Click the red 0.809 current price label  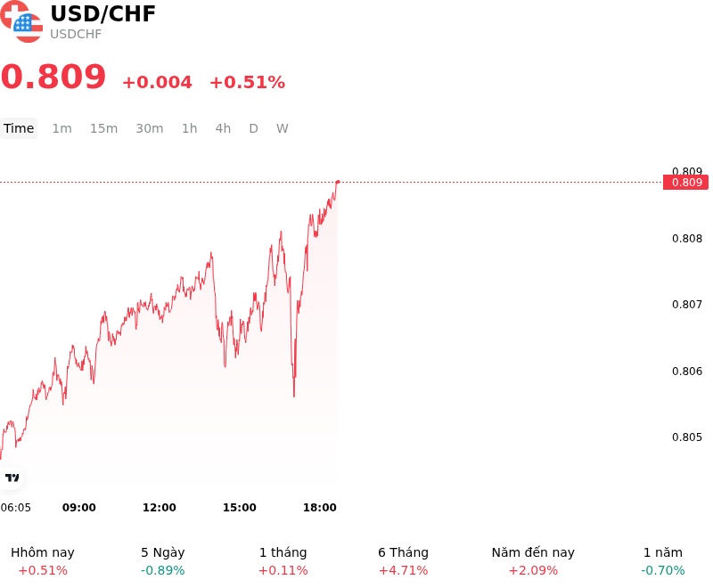[685, 183]
